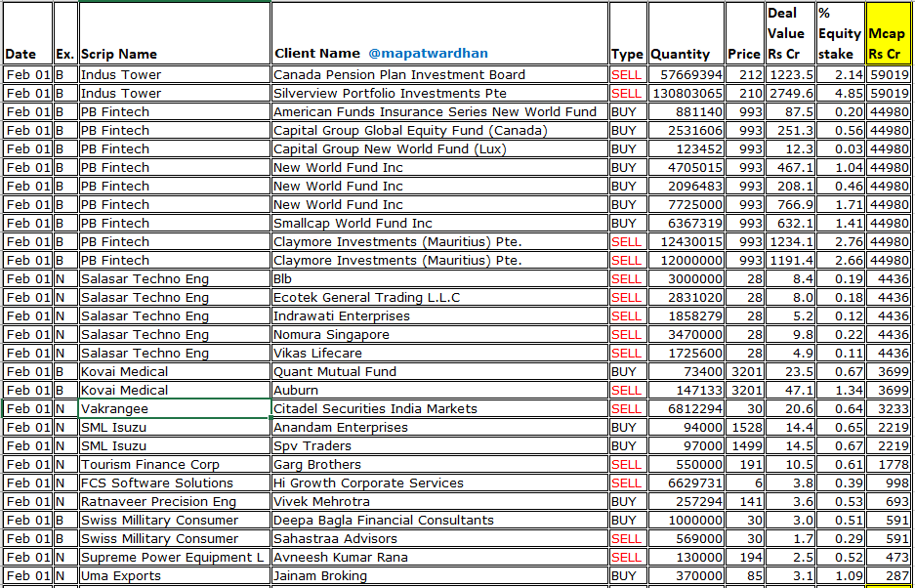Image resolution: width=915 pixels, height=588 pixels.
Task: Click Ecotek General Trading L.L.C cell
Action: point(440,298)
